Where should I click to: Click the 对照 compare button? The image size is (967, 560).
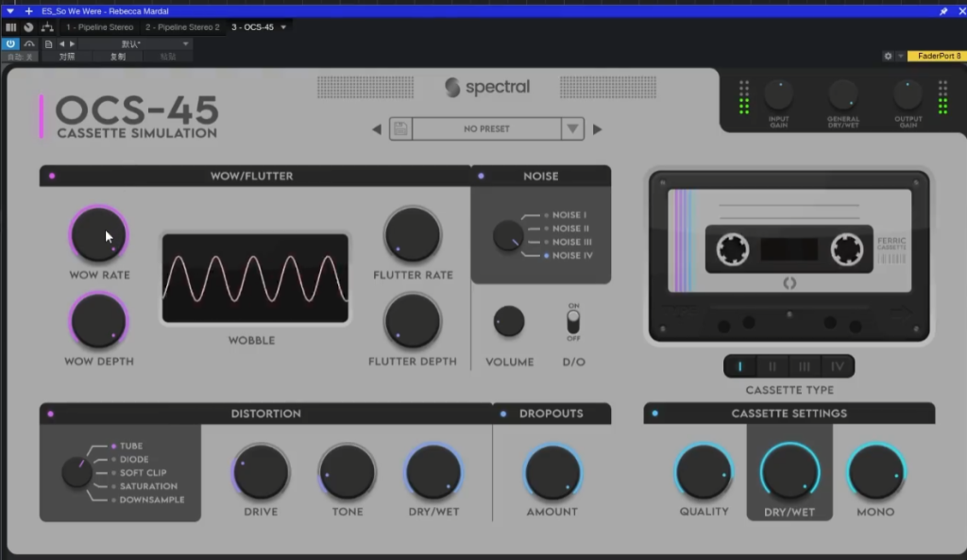[x=67, y=56]
